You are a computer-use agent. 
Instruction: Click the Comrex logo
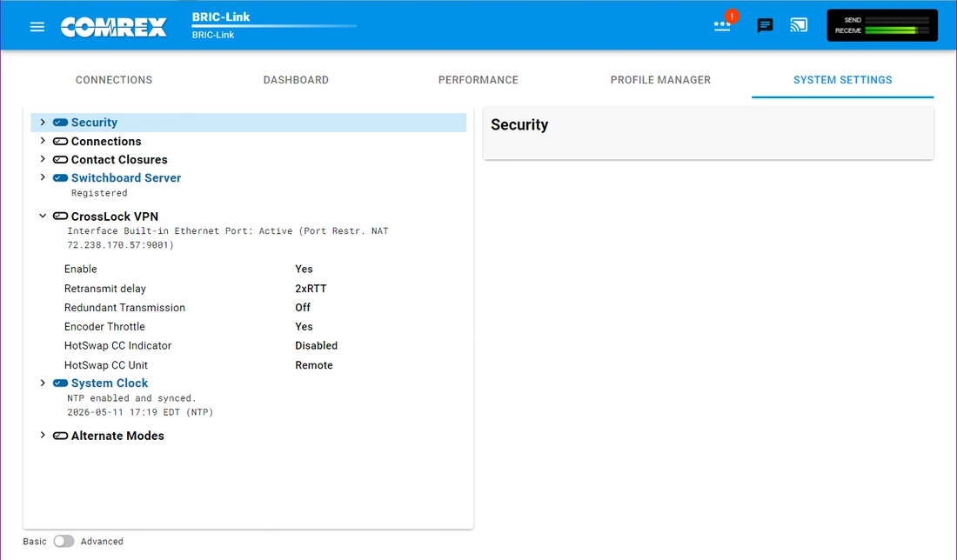pyautogui.click(x=113, y=27)
